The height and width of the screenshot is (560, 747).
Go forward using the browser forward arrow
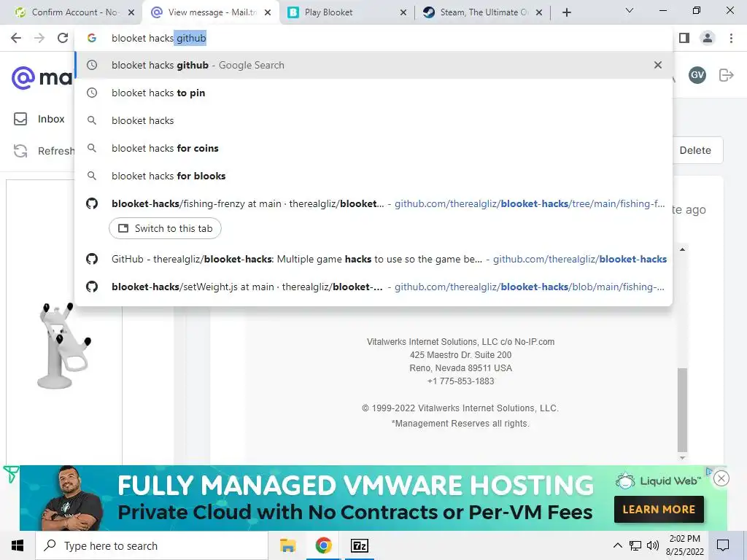click(39, 38)
